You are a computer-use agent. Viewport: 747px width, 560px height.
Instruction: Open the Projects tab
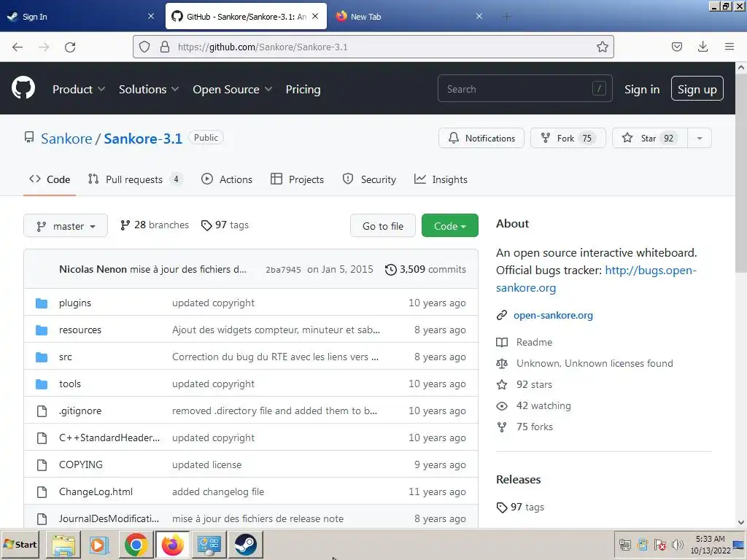(x=298, y=179)
